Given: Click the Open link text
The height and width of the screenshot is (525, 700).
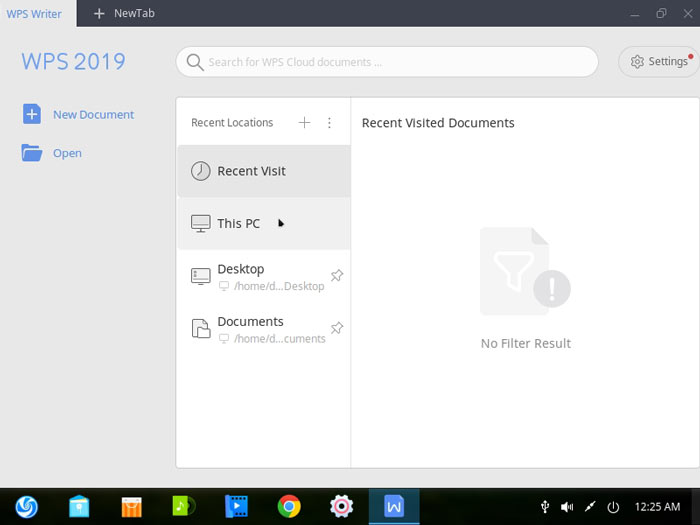Looking at the screenshot, I should [x=67, y=153].
